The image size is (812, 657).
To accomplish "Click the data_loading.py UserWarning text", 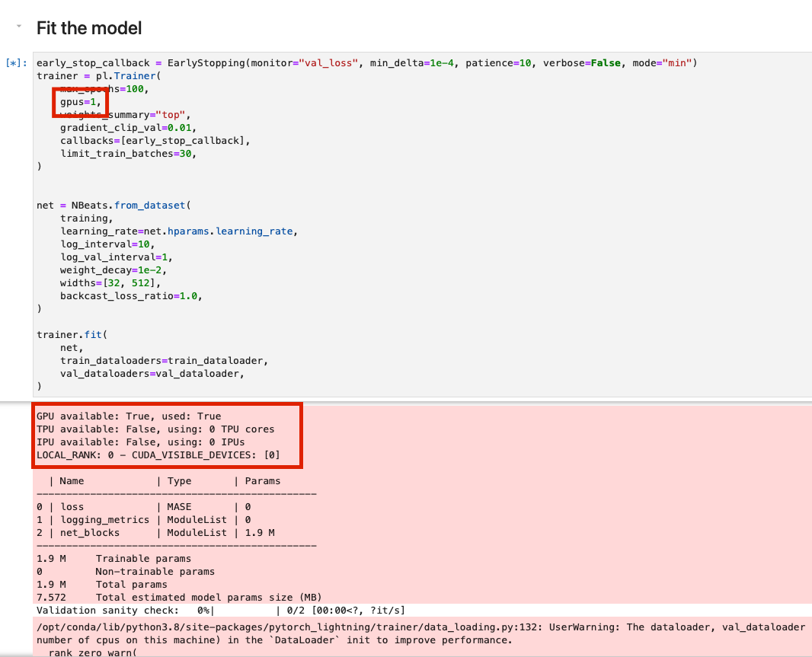I will click(420, 627).
